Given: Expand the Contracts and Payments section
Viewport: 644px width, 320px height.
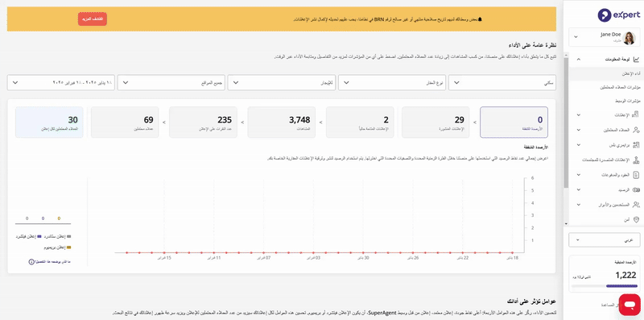Looking at the screenshot, I should (578, 175).
